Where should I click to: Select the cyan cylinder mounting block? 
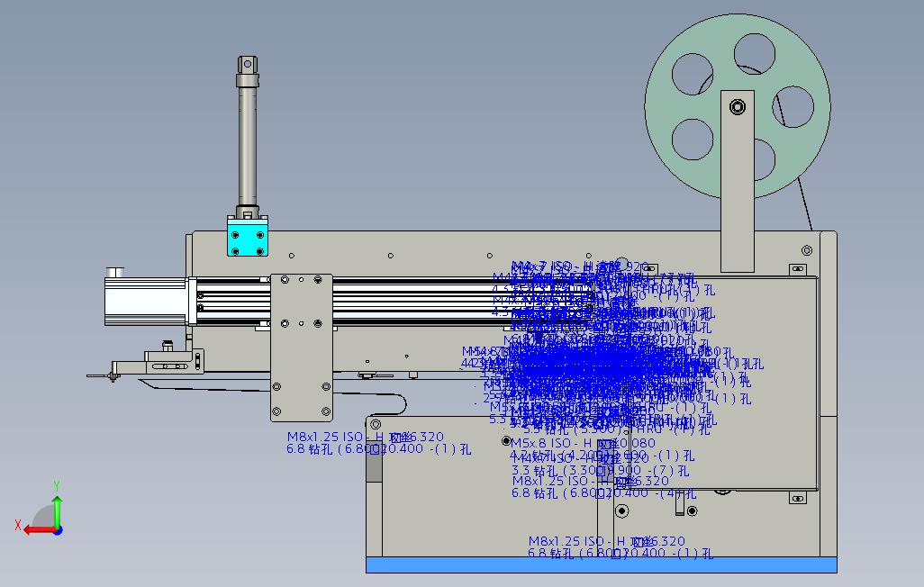(x=248, y=236)
